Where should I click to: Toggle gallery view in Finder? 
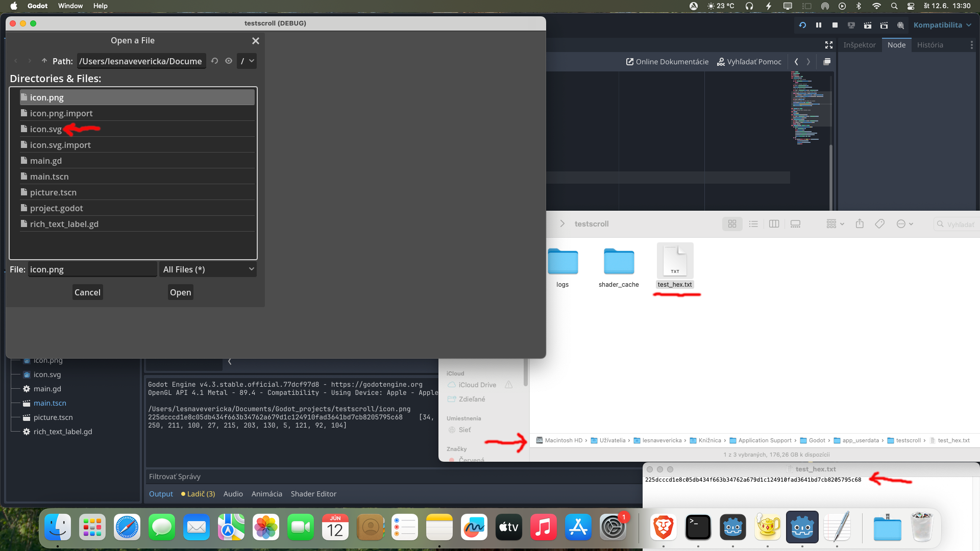tap(795, 223)
